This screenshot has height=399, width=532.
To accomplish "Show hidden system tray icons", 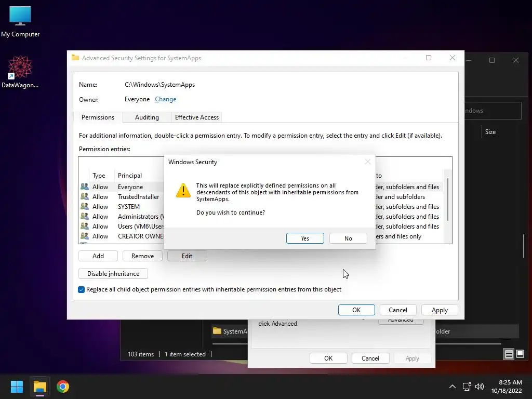I will 453,387.
